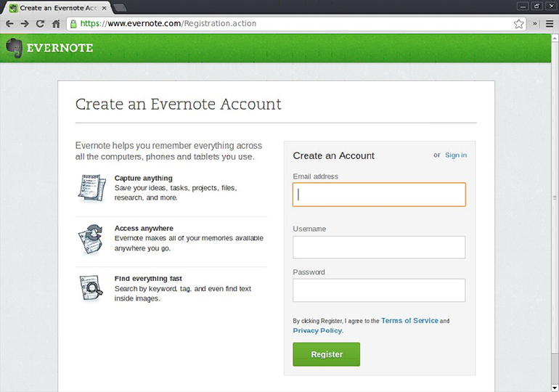The image size is (559, 392).
Task: Reload the page with refresh icon
Action: click(x=40, y=23)
